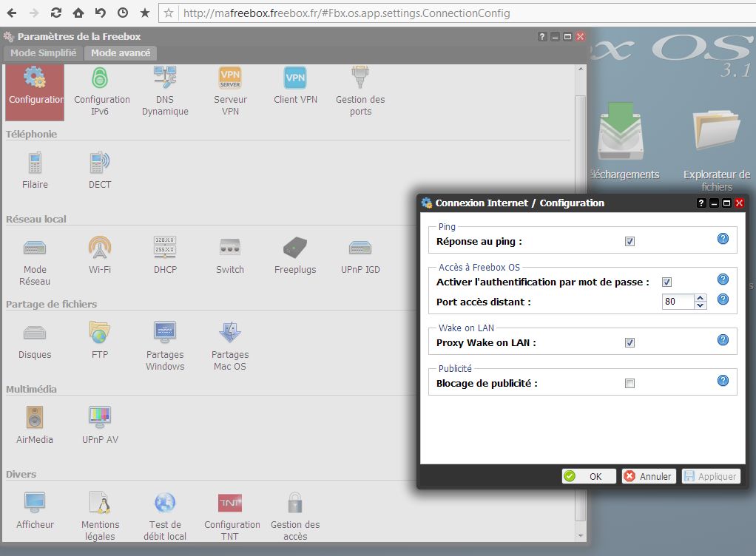Show help for Port accès distant
The width and height of the screenshot is (756, 556).
click(723, 299)
